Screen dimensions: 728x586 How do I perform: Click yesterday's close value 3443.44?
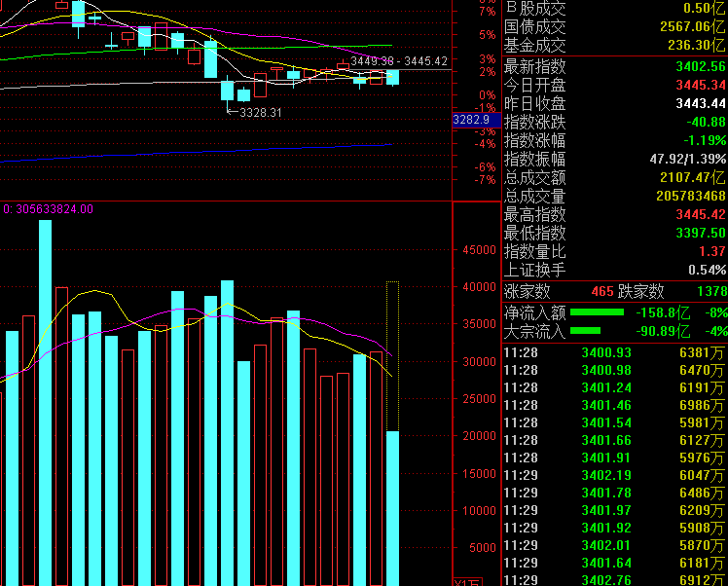tap(700, 103)
